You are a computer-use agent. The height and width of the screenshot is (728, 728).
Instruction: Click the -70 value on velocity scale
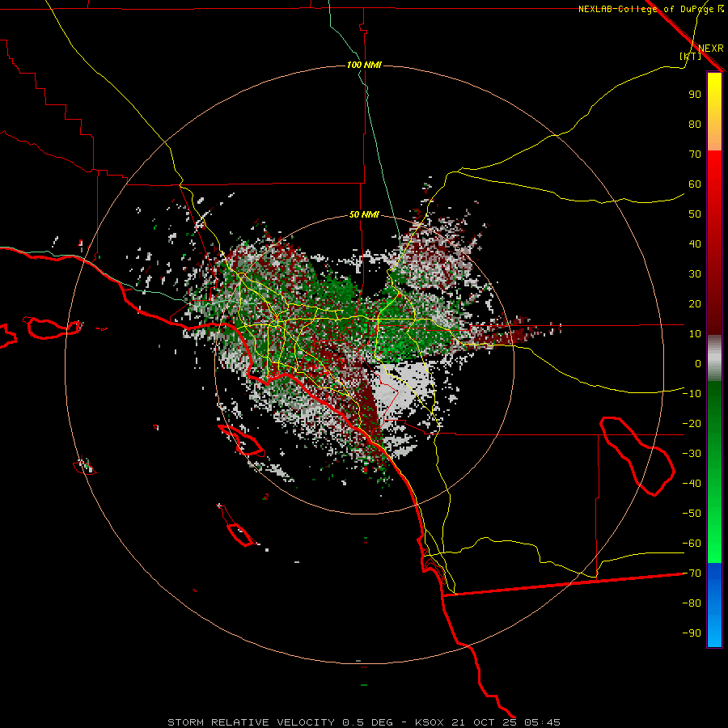click(x=692, y=574)
